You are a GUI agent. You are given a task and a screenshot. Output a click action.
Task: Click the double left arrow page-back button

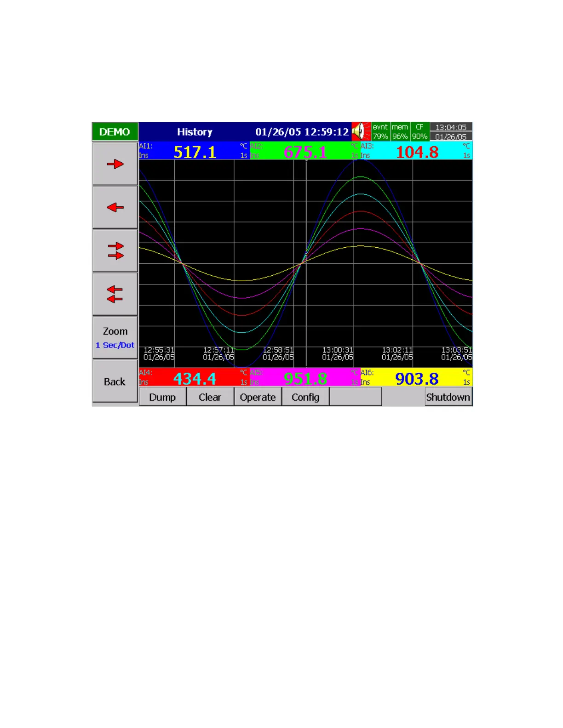(x=115, y=294)
